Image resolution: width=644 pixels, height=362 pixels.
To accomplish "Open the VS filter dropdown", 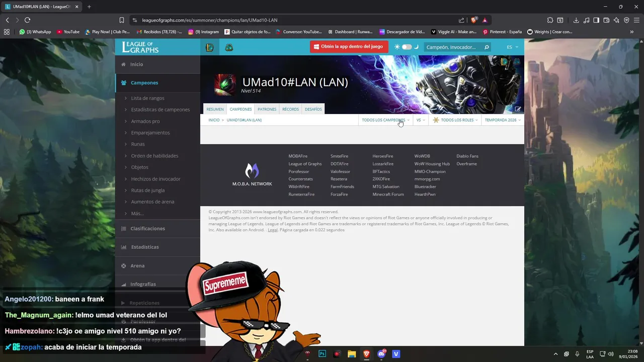I will pos(421,120).
